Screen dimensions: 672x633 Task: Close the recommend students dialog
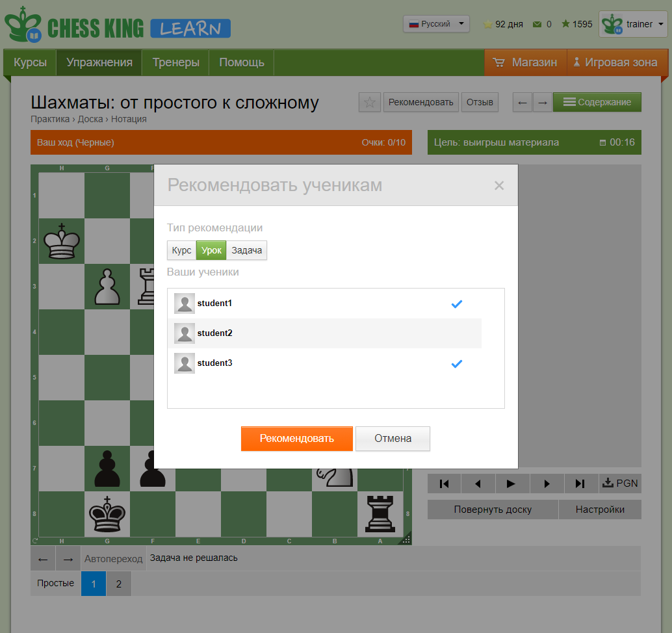pyautogui.click(x=499, y=186)
